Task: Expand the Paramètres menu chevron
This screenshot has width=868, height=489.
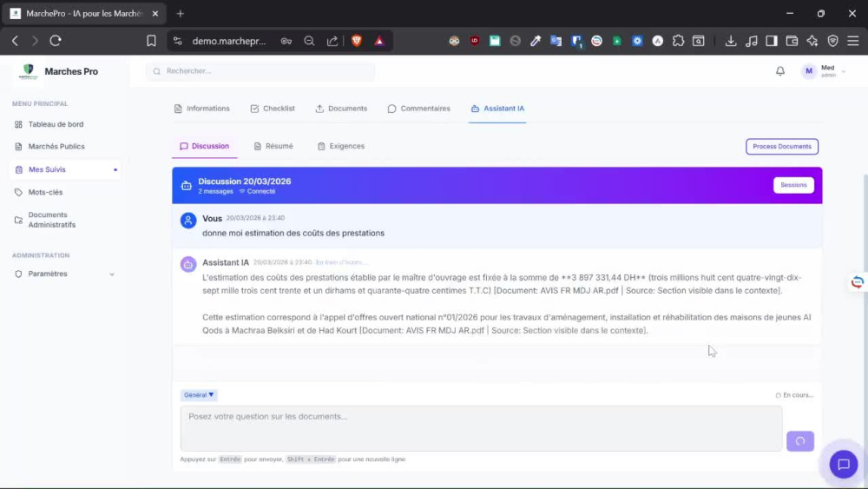Action: pos(112,274)
